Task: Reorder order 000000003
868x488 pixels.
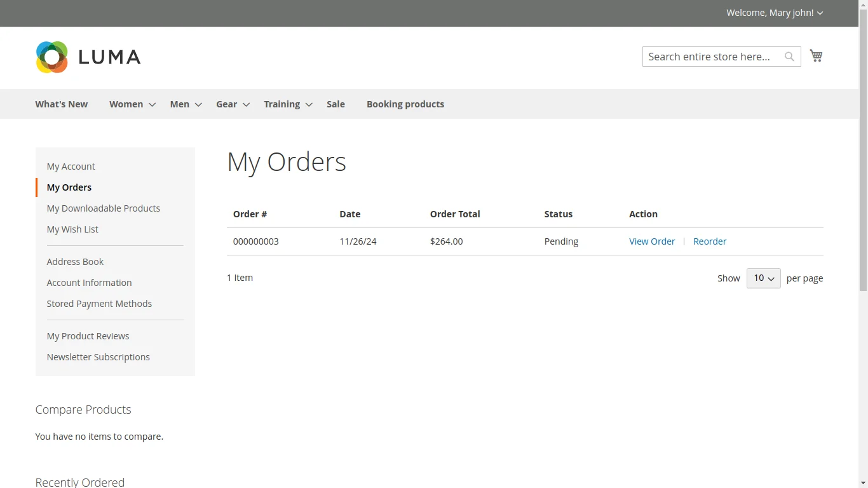Action: [x=710, y=241]
